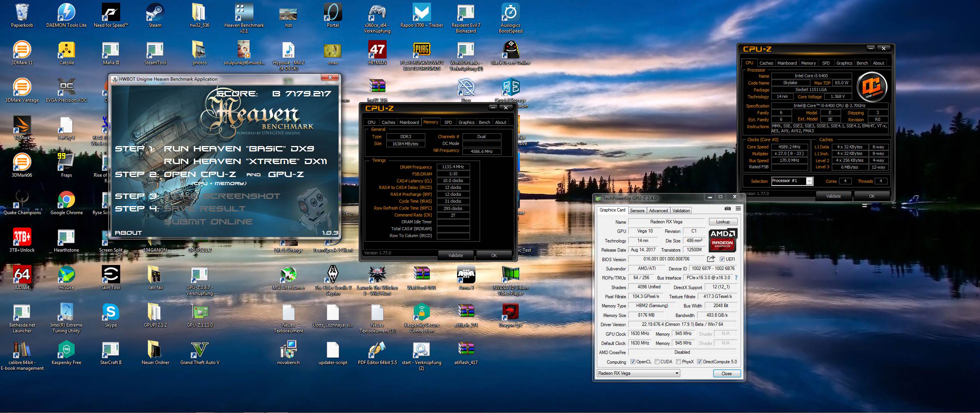Open the atiflash_417 archive icon
Screen dimensions: 980x413
pyautogui.click(x=466, y=353)
